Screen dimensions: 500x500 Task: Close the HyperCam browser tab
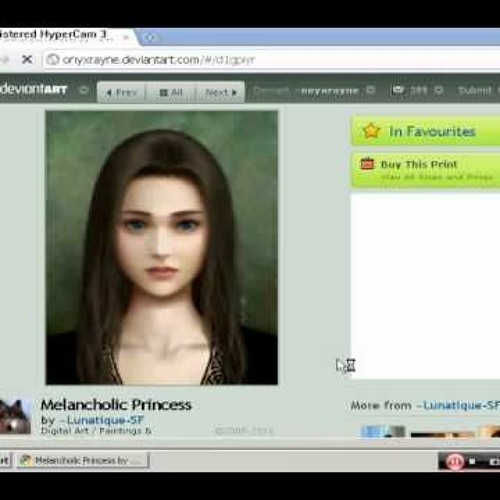click(126, 37)
